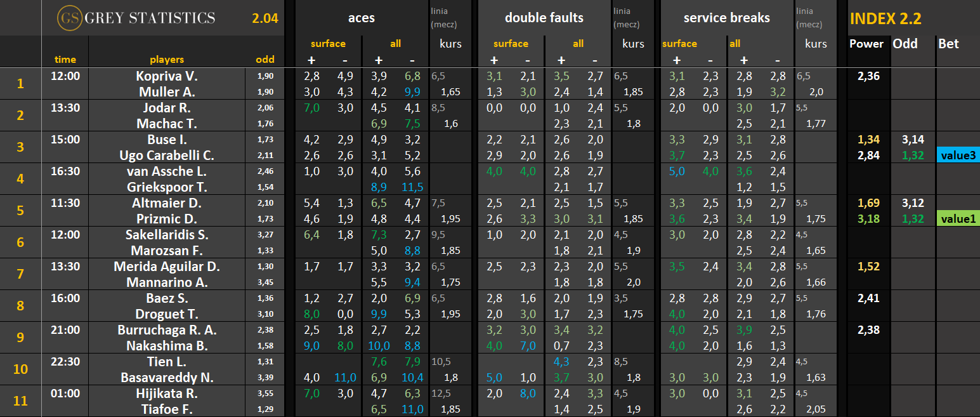This screenshot has width=980, height=417.
Task: Click row number 11 on the left
Action: pyautogui.click(x=20, y=401)
